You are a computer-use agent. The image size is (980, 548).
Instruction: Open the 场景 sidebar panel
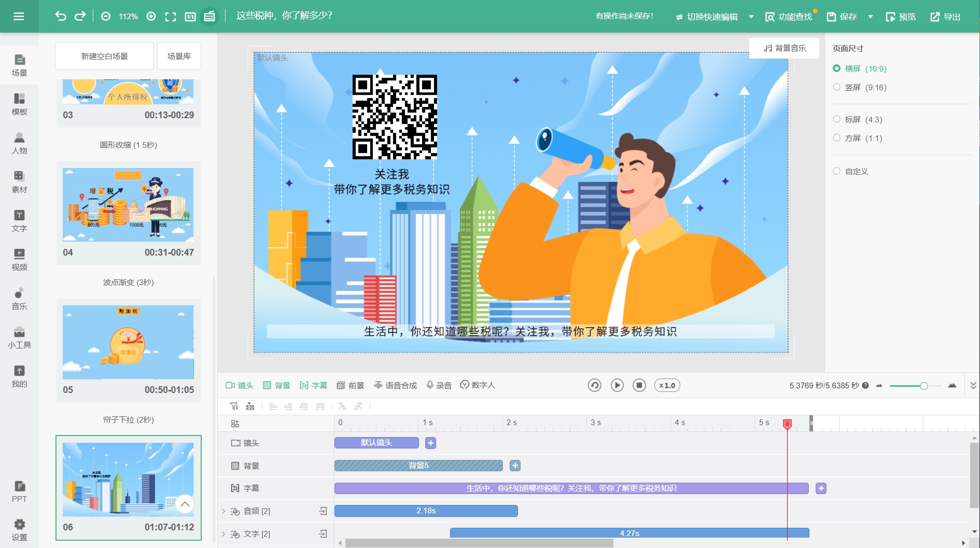(x=19, y=65)
